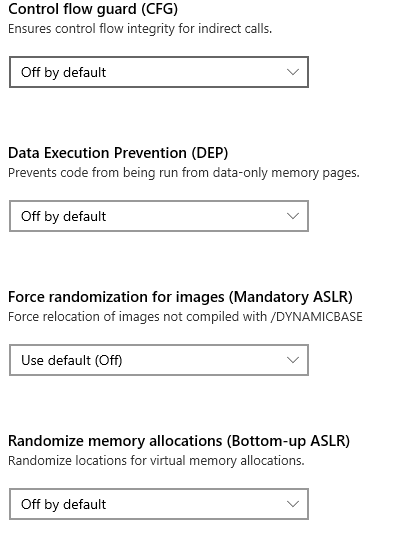Click the chevron arrow in the DEP combo box

(293, 216)
